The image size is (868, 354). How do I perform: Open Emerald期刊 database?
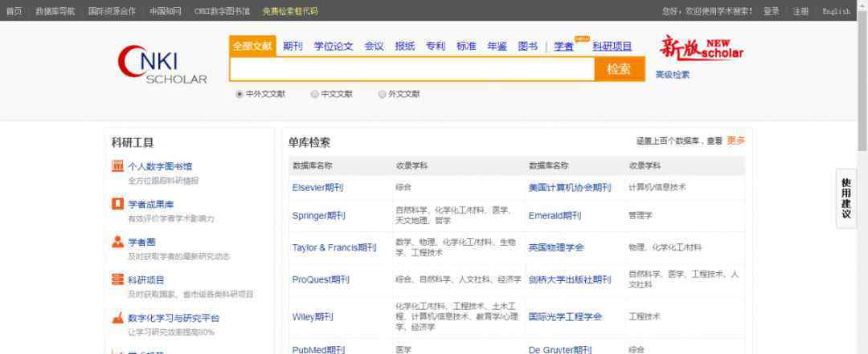click(x=555, y=215)
